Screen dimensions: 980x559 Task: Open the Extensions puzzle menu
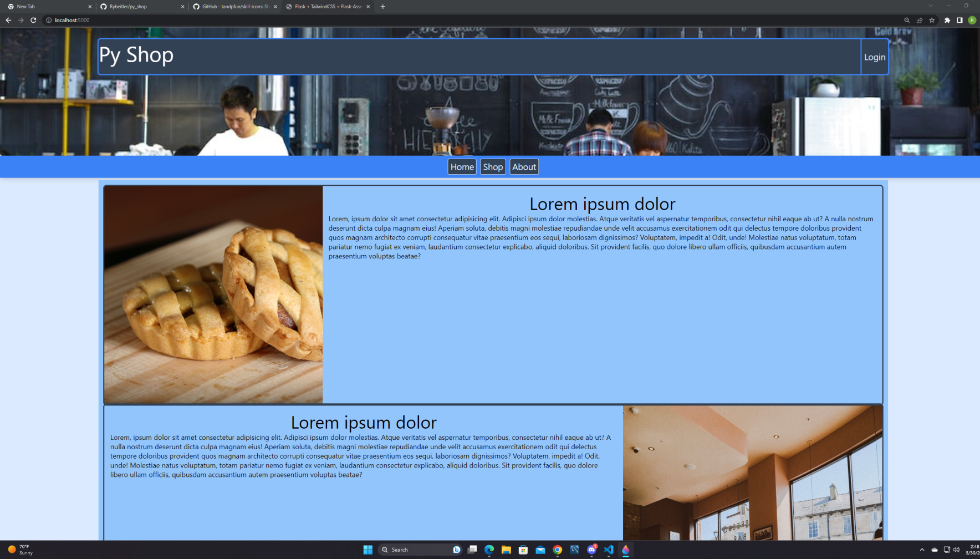click(x=947, y=20)
